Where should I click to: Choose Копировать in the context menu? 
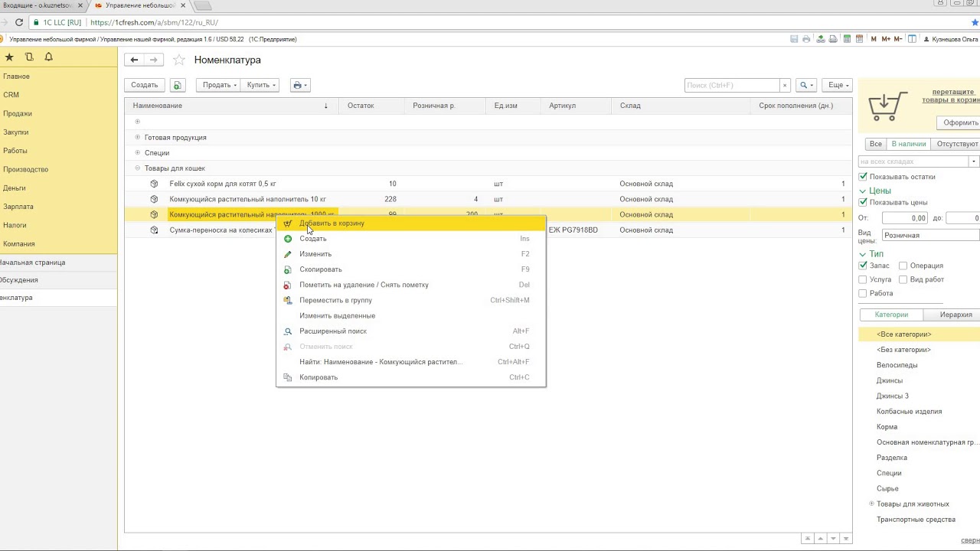click(x=411, y=377)
